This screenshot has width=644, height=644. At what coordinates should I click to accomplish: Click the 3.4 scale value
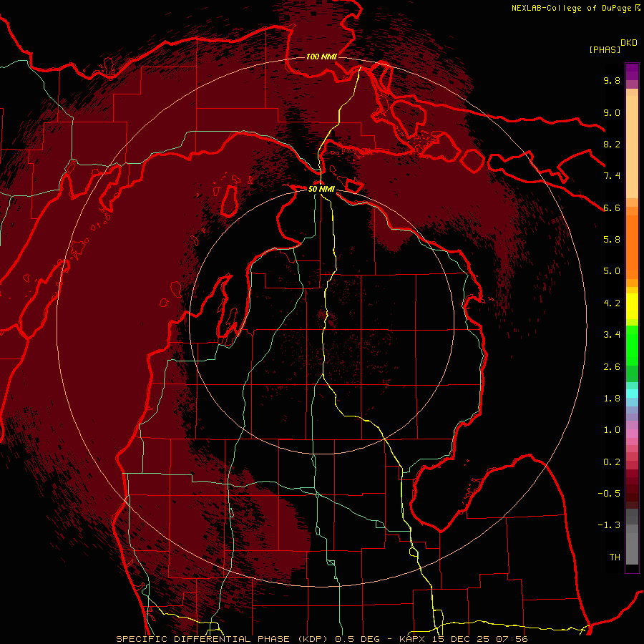point(612,335)
